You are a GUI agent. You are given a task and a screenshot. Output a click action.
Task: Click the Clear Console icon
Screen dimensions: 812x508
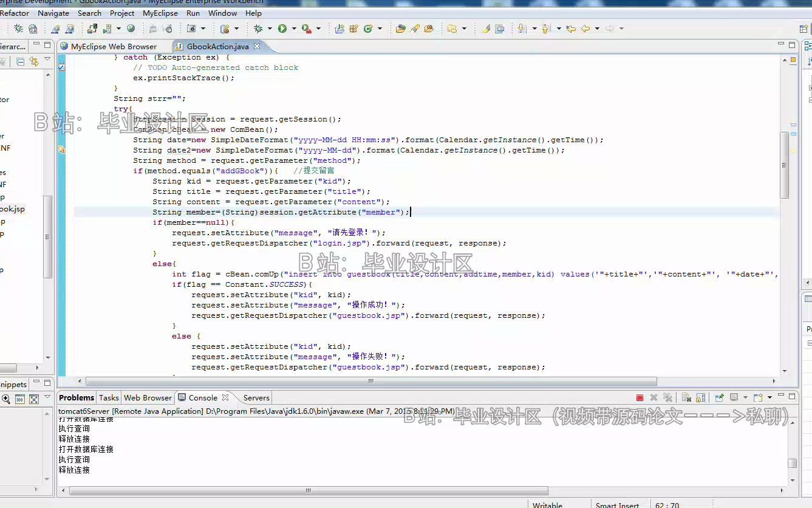686,397
